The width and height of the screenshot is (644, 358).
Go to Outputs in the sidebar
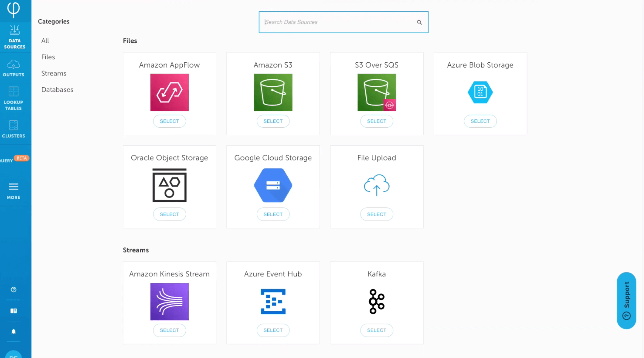pos(14,68)
